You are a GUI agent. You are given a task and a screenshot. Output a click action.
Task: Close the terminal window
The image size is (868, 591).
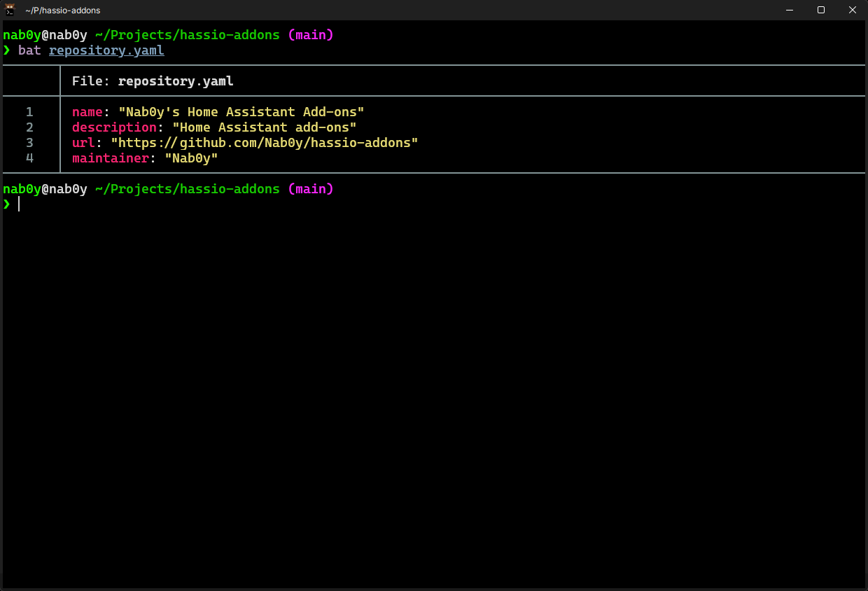click(x=853, y=10)
